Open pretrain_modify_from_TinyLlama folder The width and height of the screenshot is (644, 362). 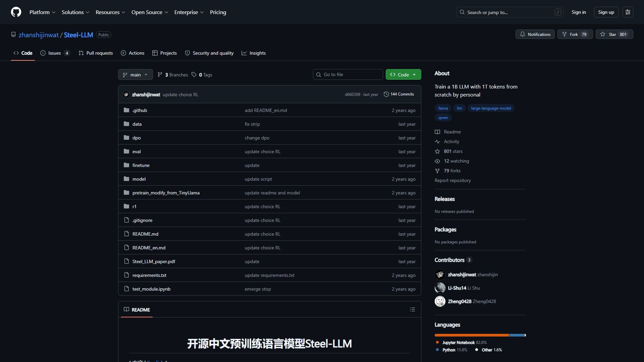[166, 193]
